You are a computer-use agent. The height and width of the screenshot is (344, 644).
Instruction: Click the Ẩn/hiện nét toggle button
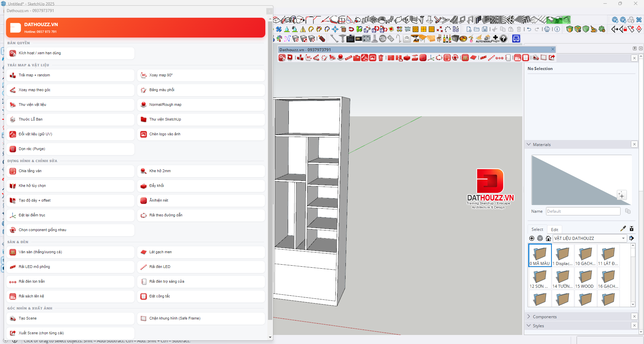coord(201,201)
